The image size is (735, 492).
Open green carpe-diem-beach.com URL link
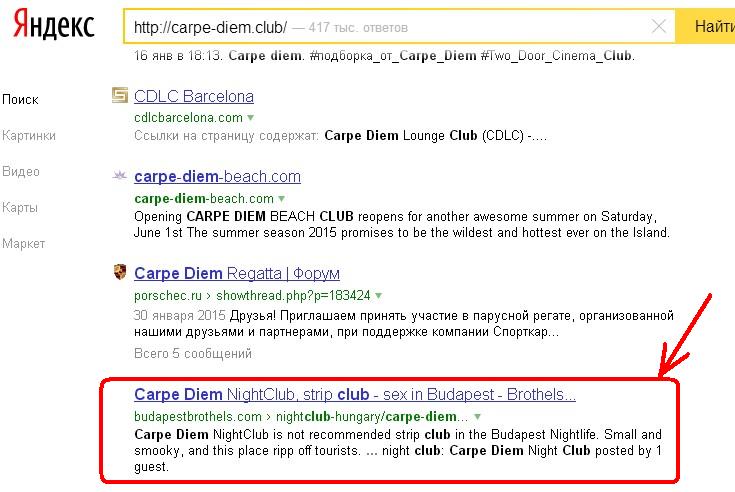pos(204,199)
